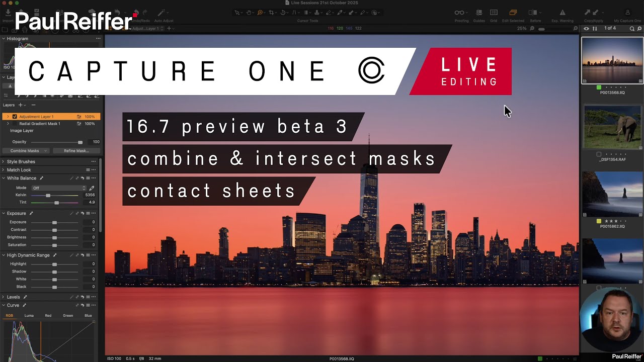644x362 pixels.
Task: Expand Adjustment Layer 1 disclosure arrow
Action: pyautogui.click(x=8, y=117)
